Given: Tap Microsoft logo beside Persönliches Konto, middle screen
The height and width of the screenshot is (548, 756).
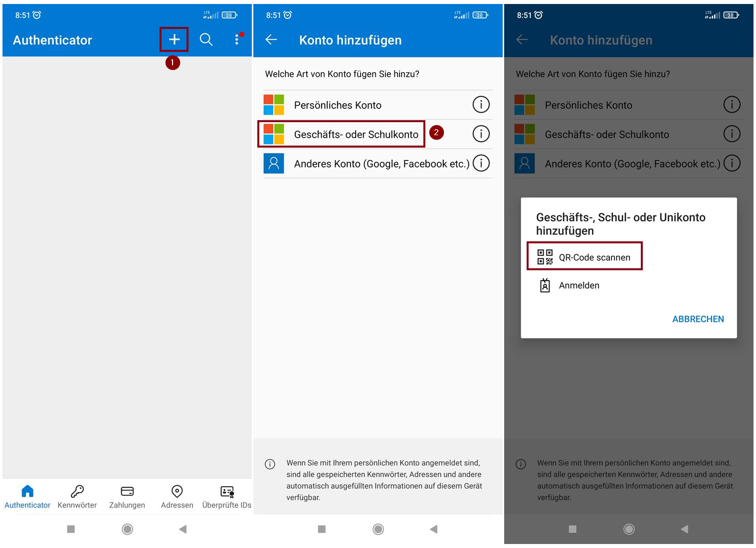Looking at the screenshot, I should pos(274,105).
